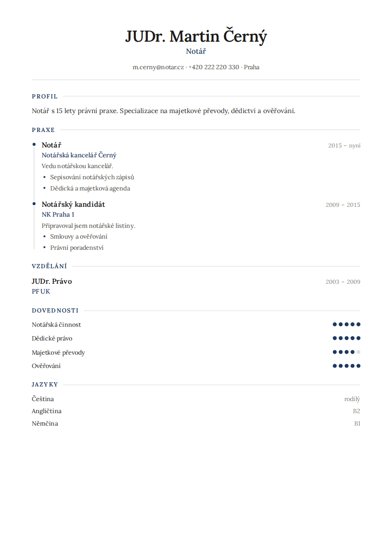Click the contact line with m.cerny@notar.cz
This screenshot has height=555, width=392.
(196, 67)
